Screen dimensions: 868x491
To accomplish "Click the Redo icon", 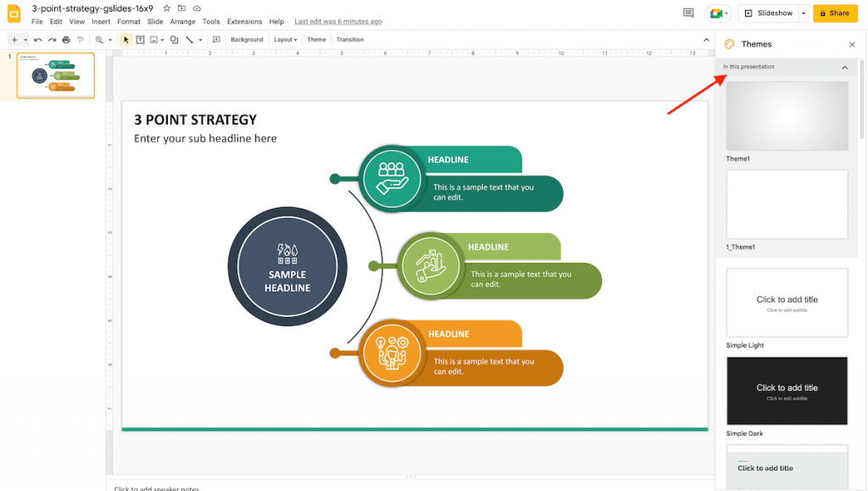I will pos(51,39).
